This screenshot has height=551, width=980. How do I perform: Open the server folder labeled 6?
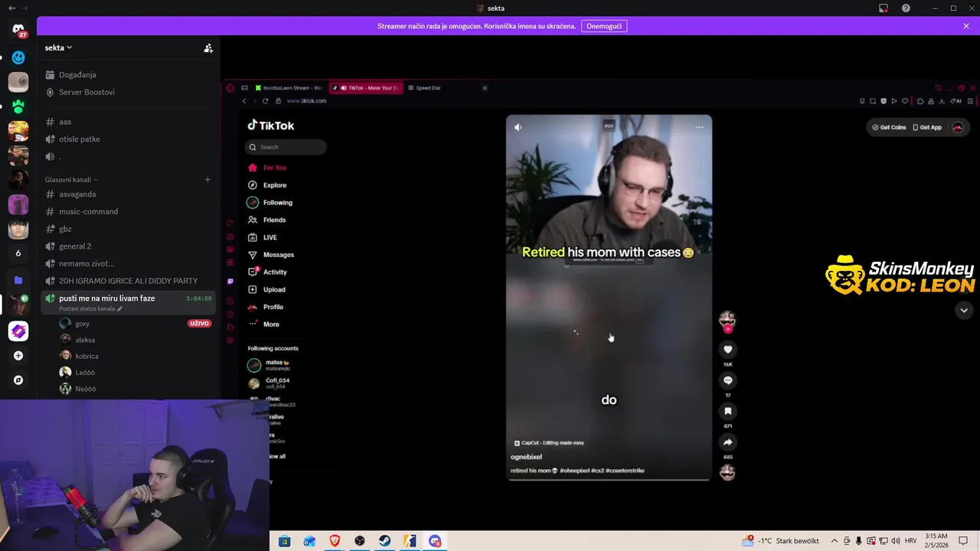click(x=18, y=253)
